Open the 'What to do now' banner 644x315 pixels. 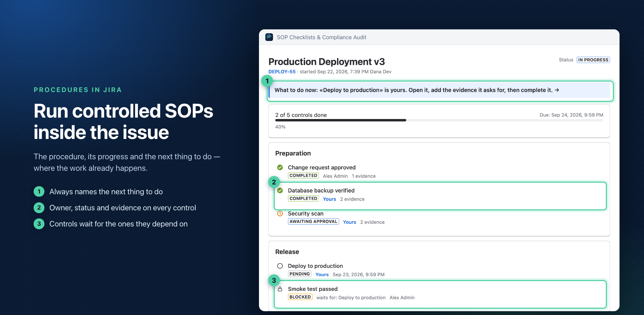pos(439,90)
